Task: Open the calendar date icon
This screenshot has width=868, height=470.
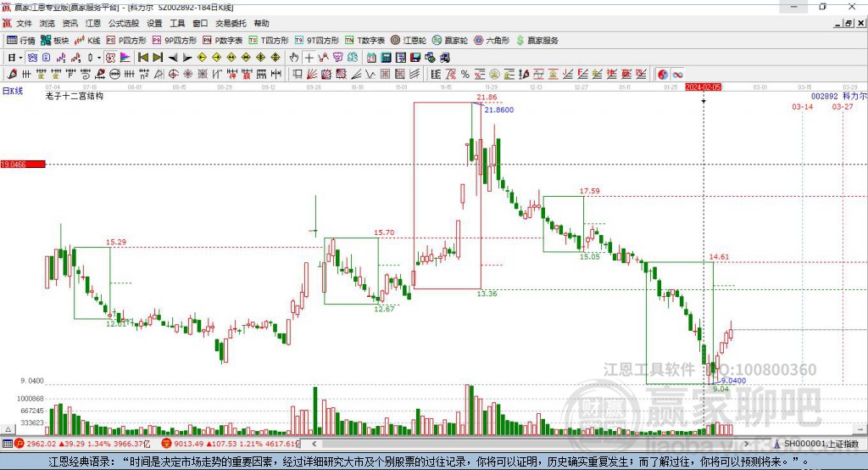Action: coord(371,58)
